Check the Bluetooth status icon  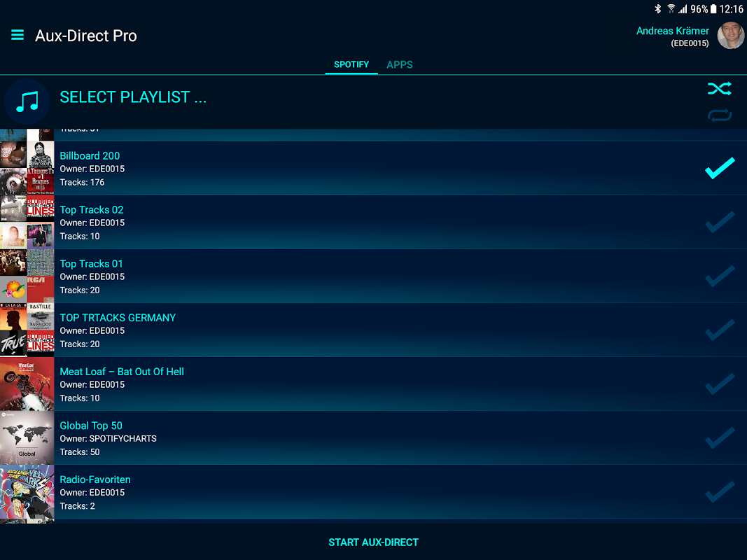point(658,8)
